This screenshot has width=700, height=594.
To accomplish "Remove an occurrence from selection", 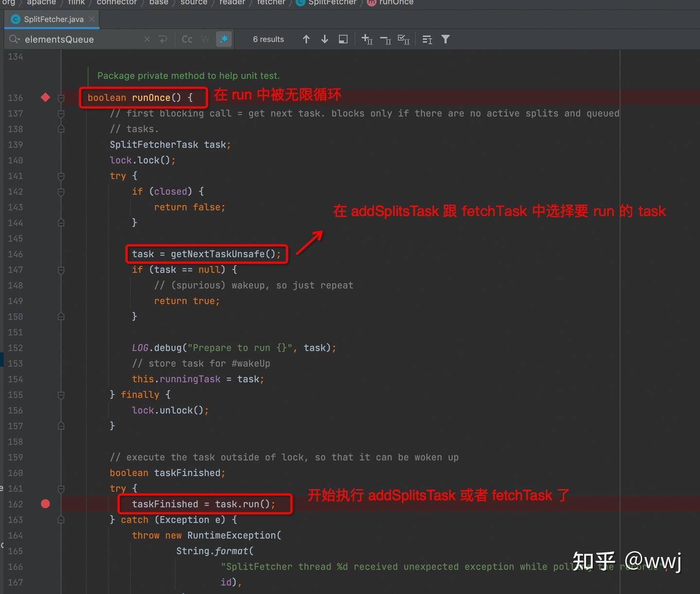I will [385, 39].
